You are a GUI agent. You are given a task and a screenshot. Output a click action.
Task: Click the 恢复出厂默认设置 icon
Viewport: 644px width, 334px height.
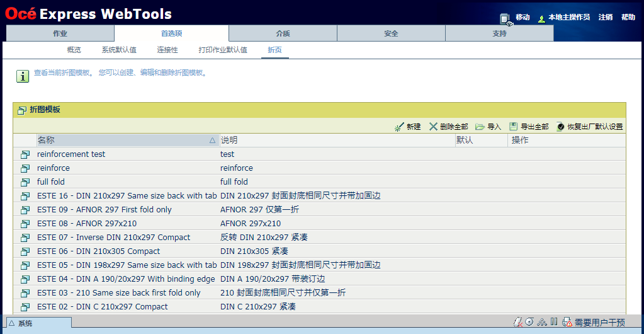(x=561, y=127)
